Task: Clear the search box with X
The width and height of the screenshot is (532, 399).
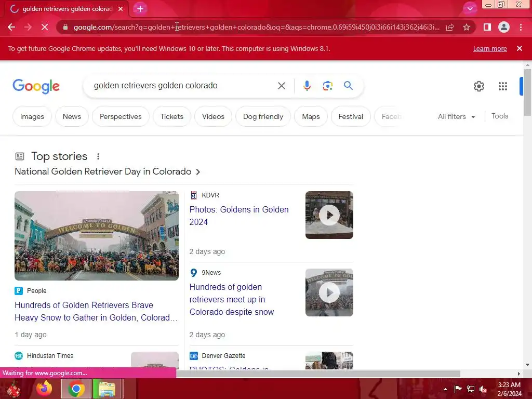Action: click(281, 86)
